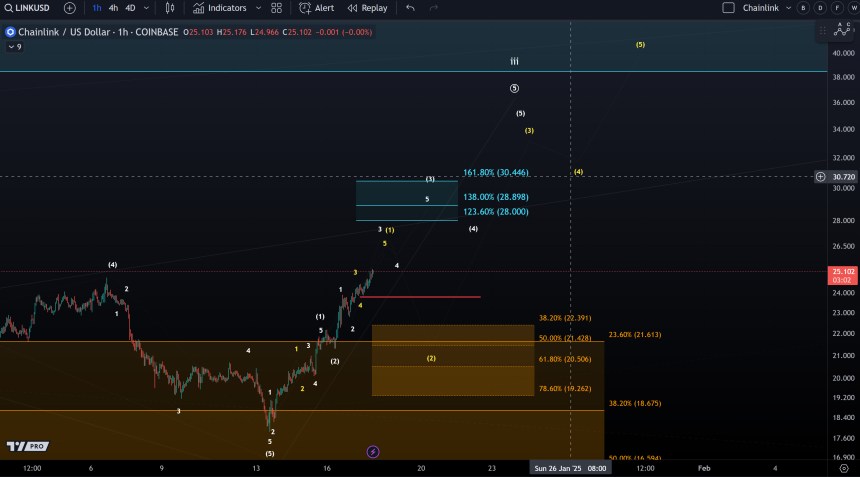This screenshot has height=477, width=860.
Task: Select the 1h timeframe
Action: click(96, 8)
